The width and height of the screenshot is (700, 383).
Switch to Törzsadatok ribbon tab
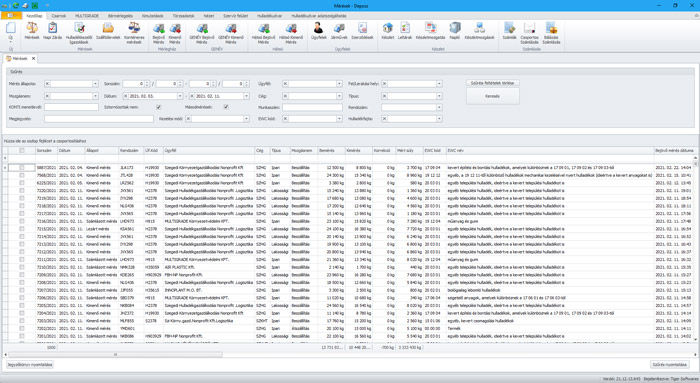click(x=183, y=16)
